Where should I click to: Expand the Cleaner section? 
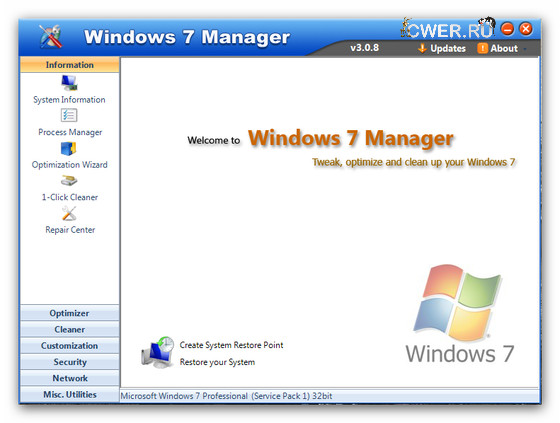[x=70, y=329]
